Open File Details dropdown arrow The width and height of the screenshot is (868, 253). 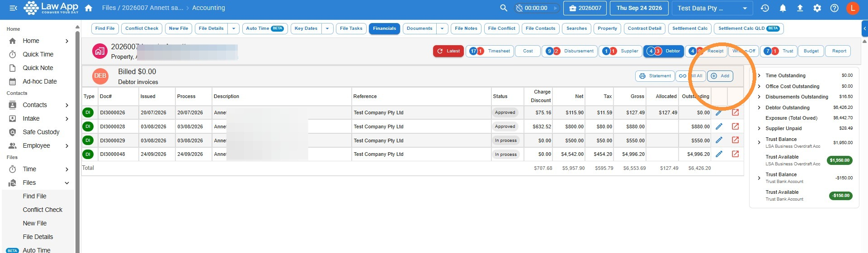pos(233,28)
